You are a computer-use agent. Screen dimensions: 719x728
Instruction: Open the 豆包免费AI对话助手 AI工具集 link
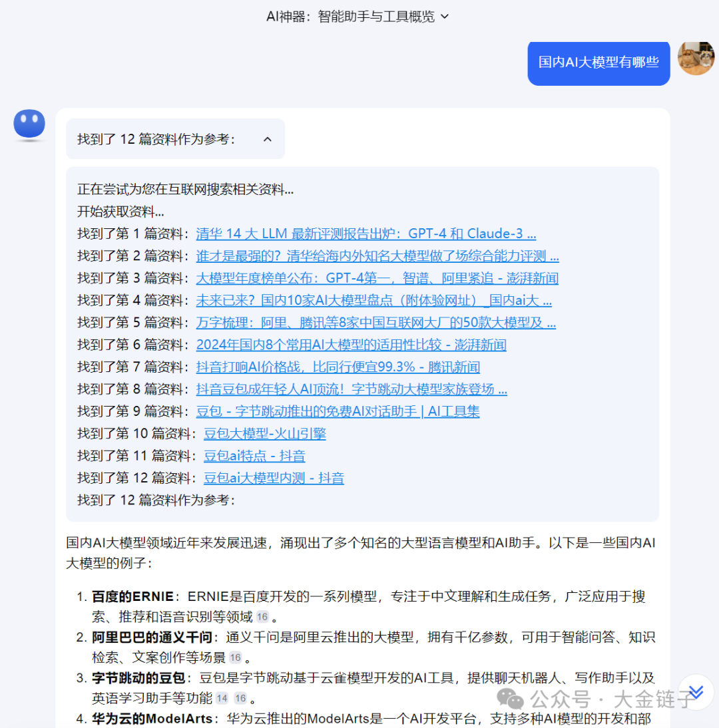pyautogui.click(x=339, y=411)
